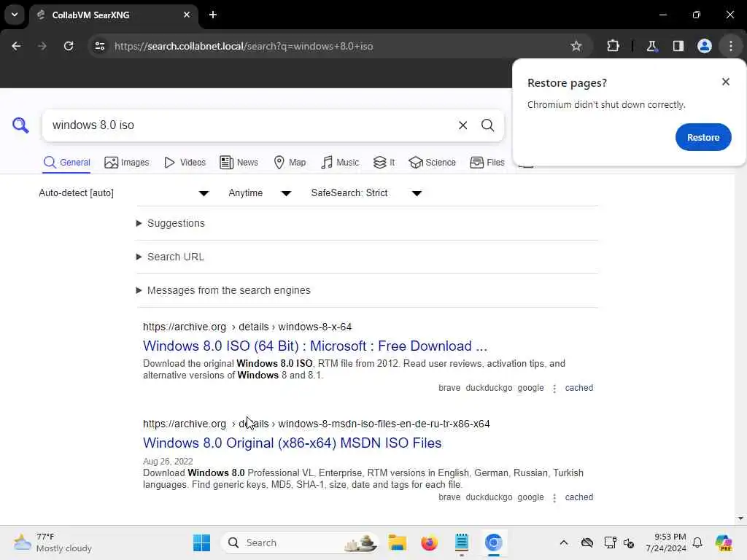Screen dimensions: 747x560
Task: Switch to the Videos category tab
Action: pos(185,163)
